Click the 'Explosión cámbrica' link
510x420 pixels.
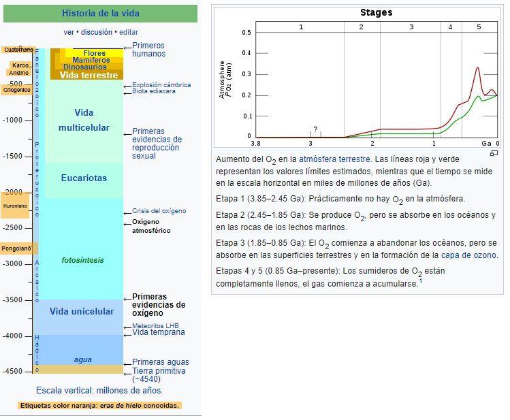tap(161, 85)
